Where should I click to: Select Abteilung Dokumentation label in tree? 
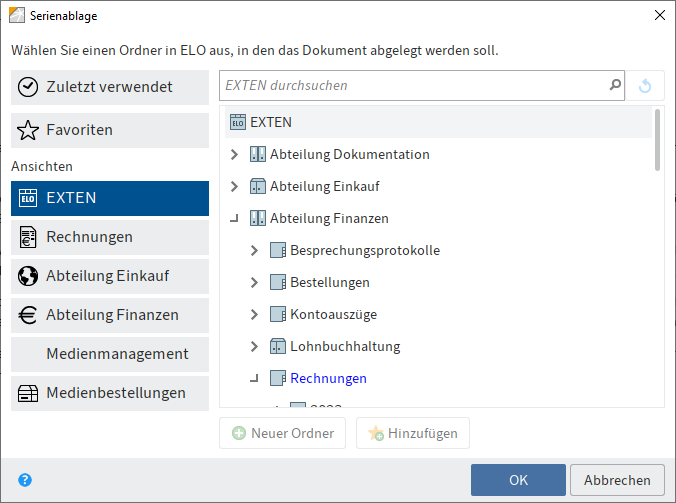coord(350,154)
